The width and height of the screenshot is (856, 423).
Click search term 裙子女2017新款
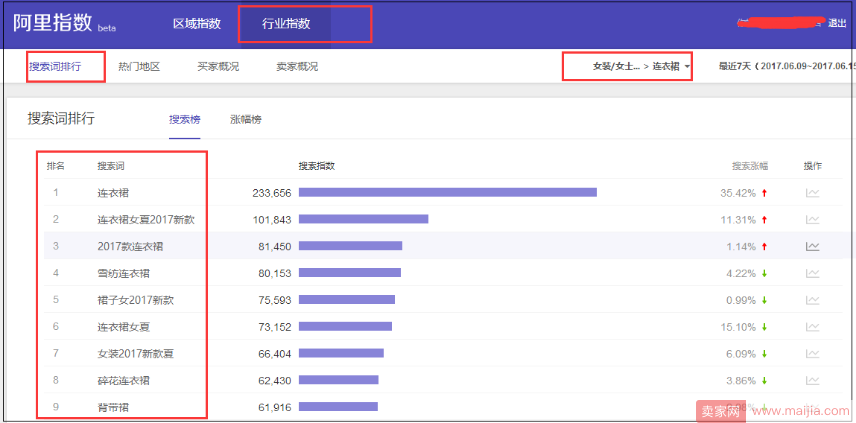coord(136,300)
